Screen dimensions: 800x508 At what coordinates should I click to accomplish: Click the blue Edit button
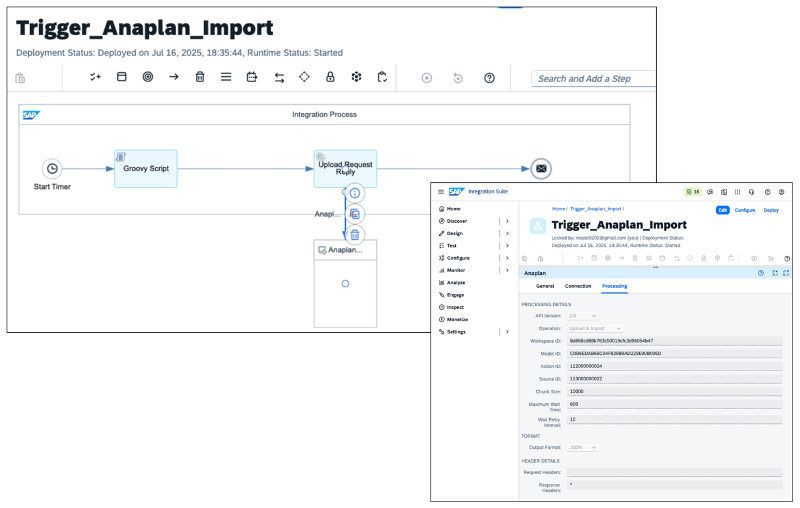point(723,210)
